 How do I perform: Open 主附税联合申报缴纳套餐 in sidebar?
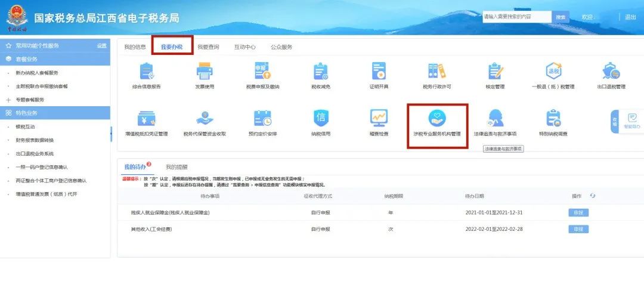point(42,86)
